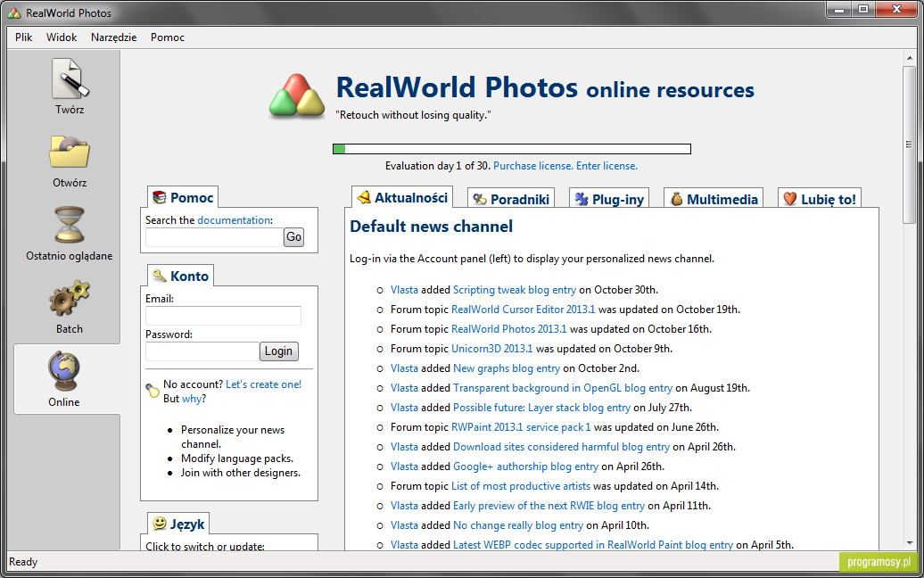Click the Otwórz folder icon

tap(70, 153)
